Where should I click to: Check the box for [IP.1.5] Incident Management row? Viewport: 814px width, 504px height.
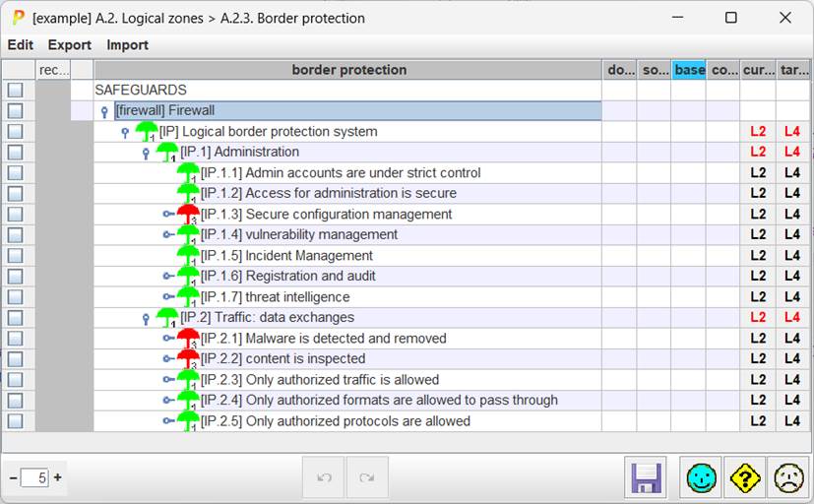tap(16, 255)
